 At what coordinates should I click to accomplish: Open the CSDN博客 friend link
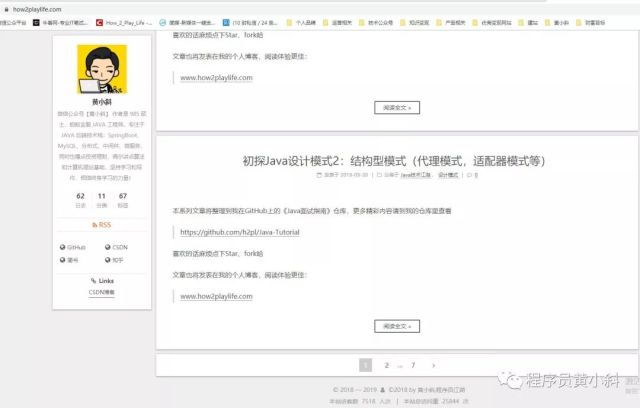click(102, 292)
